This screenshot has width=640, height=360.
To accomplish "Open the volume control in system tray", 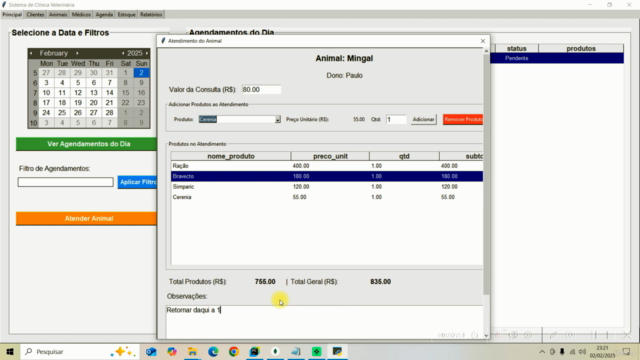I will tap(582, 351).
